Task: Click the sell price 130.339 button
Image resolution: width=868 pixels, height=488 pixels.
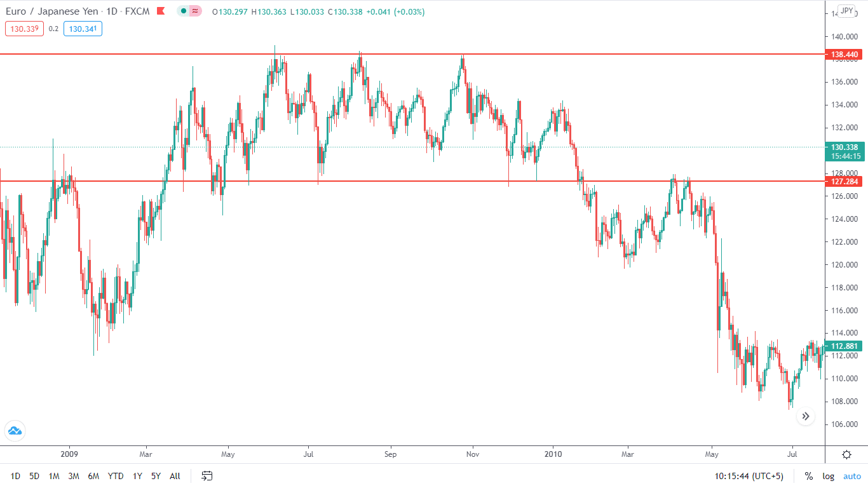Action: point(25,29)
